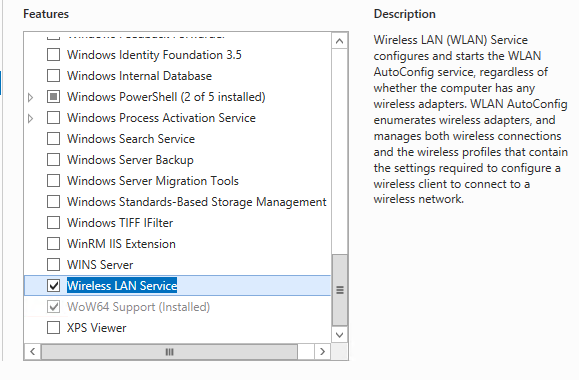Click the vertical scrollbar thumb grip

pyautogui.click(x=340, y=290)
